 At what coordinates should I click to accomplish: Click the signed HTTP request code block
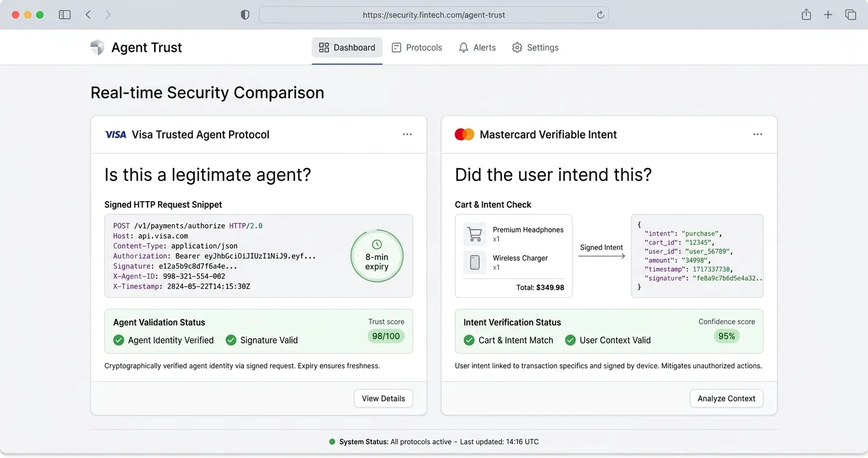(x=258, y=256)
